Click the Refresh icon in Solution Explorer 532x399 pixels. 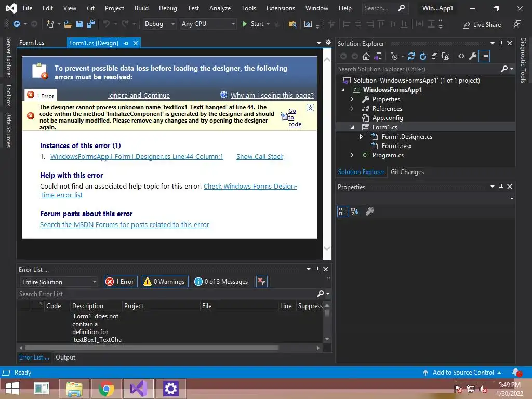point(423,56)
